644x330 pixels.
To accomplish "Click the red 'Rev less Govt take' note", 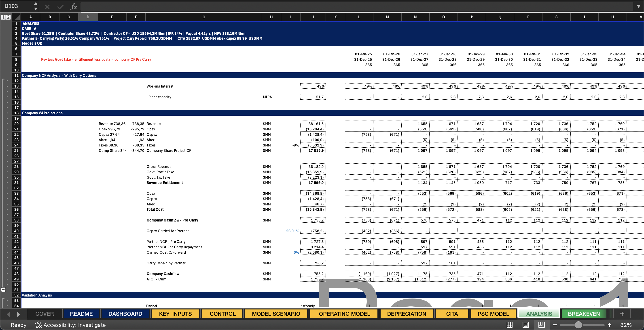I will coord(96,59).
